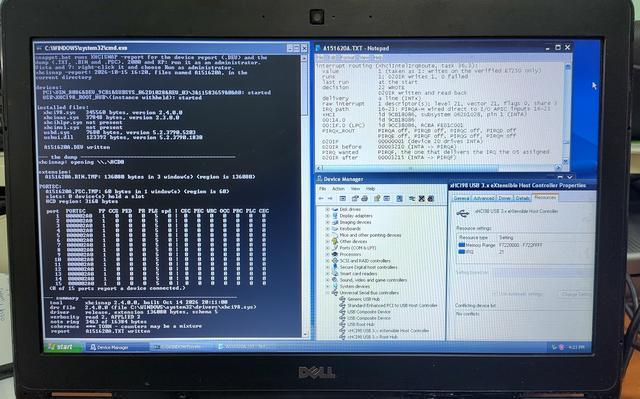The width and height of the screenshot is (640, 399).
Task: Select Standard Enhanced PCI to USB Host Controller
Action: click(392, 305)
